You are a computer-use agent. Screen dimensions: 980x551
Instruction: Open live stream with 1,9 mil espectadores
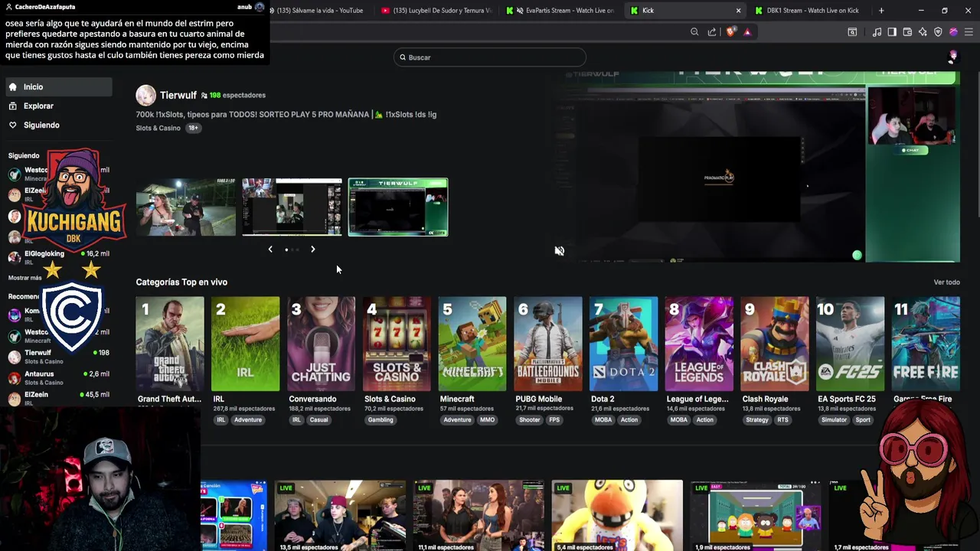pyautogui.click(x=756, y=516)
